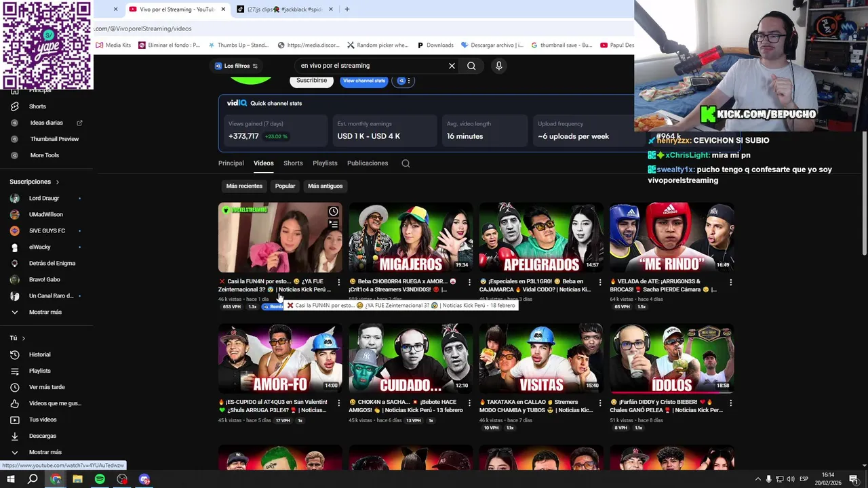Play the CUIDADO... video thumbnail
Image resolution: width=868 pixels, height=488 pixels.
[410, 358]
